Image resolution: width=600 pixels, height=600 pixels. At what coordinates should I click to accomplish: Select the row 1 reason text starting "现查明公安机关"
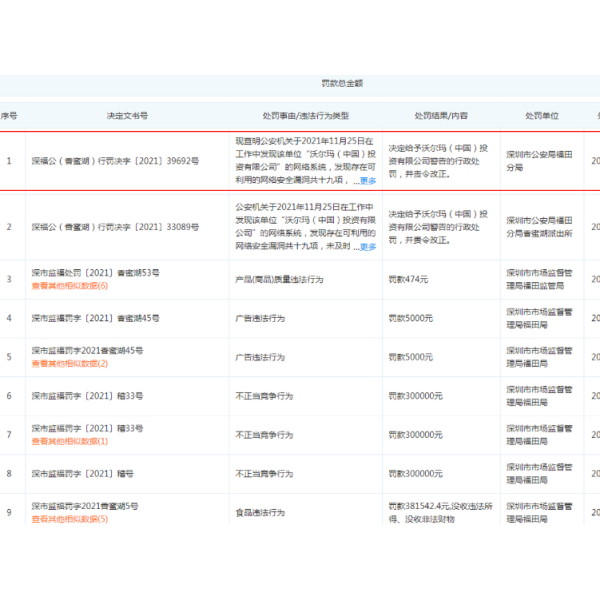[306, 161]
